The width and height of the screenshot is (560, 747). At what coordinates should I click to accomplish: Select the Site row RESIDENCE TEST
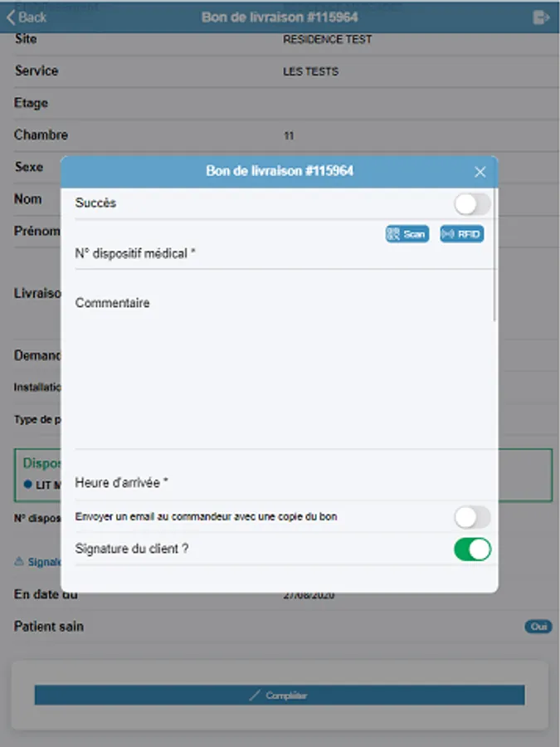327,39
